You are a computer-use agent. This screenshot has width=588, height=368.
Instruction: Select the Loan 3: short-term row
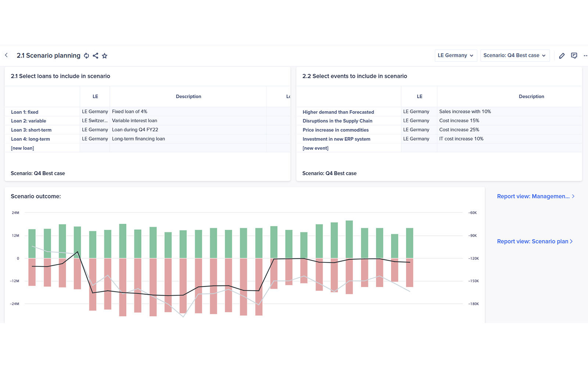(x=31, y=130)
